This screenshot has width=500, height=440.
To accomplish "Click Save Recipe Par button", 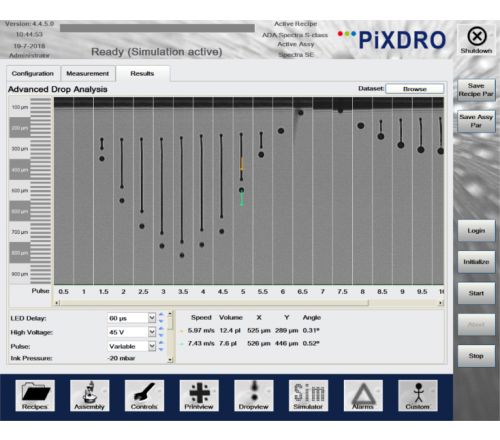I will tap(476, 90).
